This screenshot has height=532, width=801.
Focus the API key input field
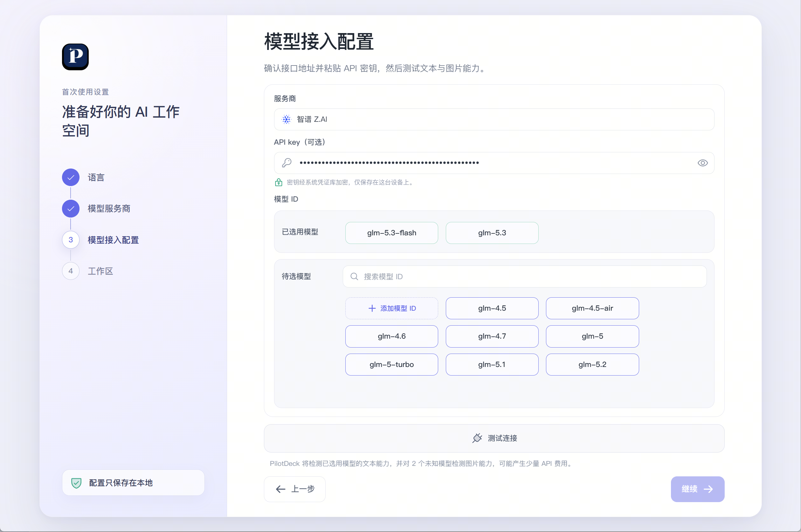point(494,163)
